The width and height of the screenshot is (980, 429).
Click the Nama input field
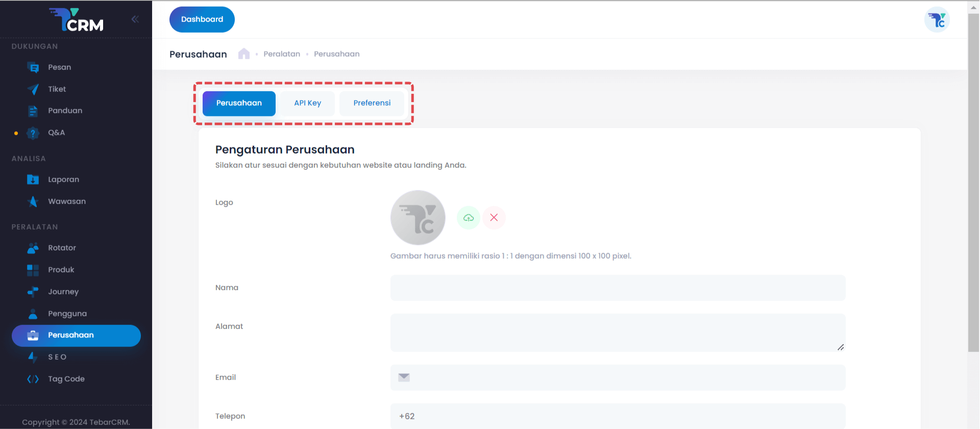click(618, 288)
